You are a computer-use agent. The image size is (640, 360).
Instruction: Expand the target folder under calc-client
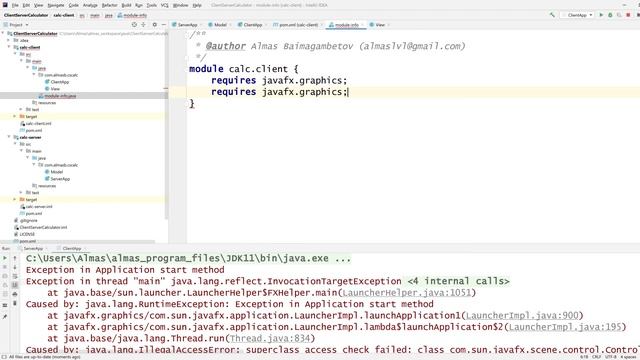point(15,116)
